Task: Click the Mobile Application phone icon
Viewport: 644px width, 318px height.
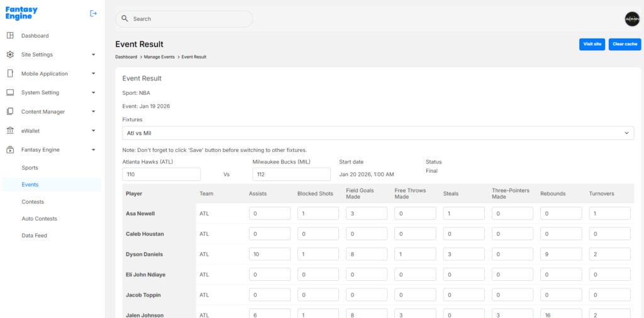Action: (10, 74)
